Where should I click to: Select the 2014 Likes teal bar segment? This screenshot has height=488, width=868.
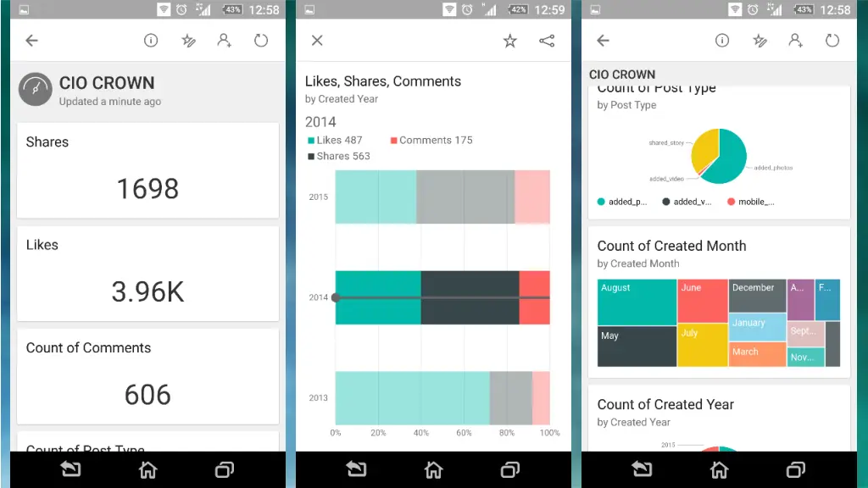coord(378,297)
